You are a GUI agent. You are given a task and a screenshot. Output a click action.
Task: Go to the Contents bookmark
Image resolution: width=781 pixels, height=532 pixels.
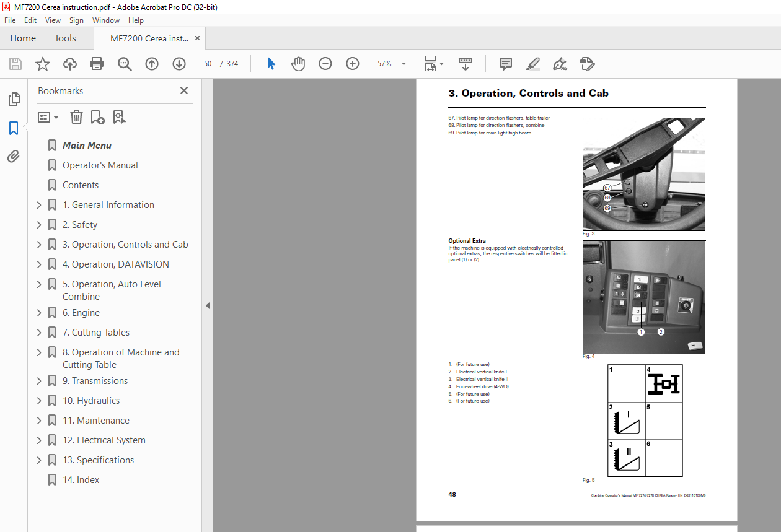(81, 185)
